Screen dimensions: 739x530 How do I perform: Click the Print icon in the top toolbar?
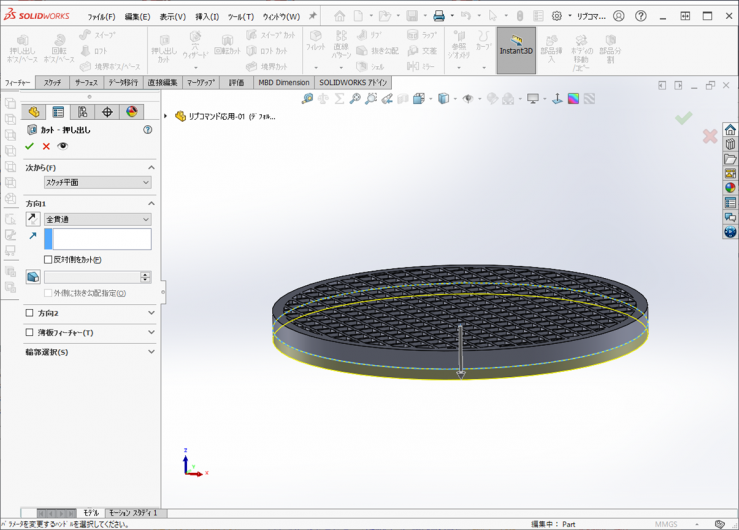coord(438,16)
